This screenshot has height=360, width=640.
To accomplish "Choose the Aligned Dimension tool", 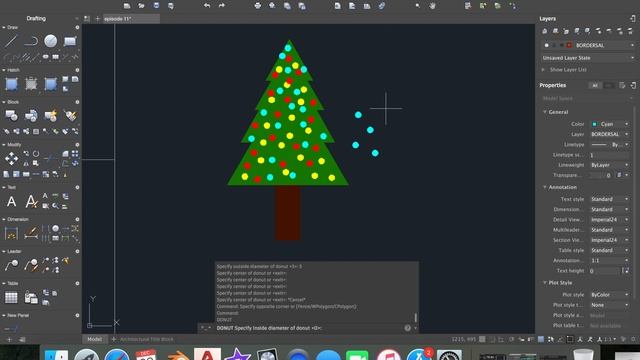I will (x=31, y=233).
